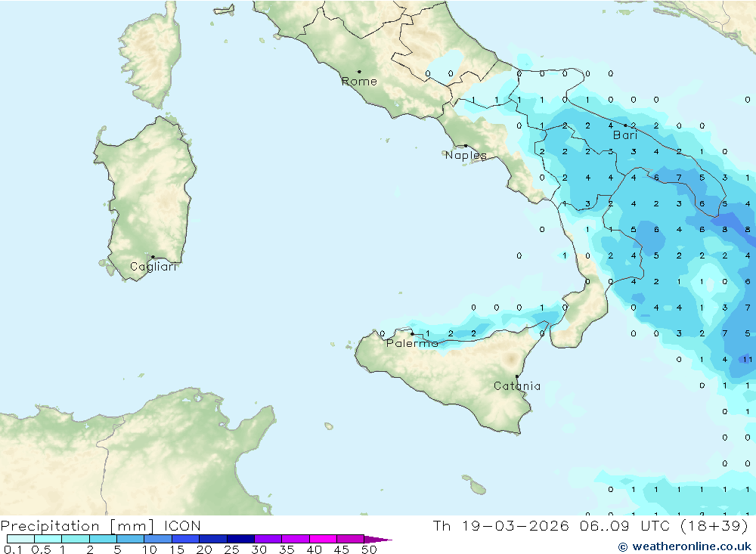Pick the 0.1–0.5 mm legend swatch

click(x=20, y=539)
